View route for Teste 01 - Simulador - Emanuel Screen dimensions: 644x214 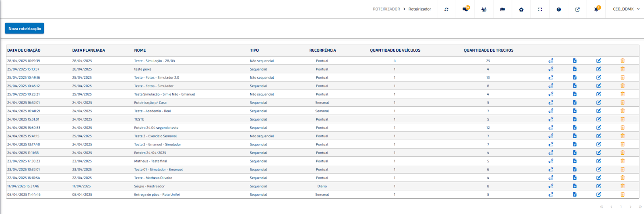(551, 170)
